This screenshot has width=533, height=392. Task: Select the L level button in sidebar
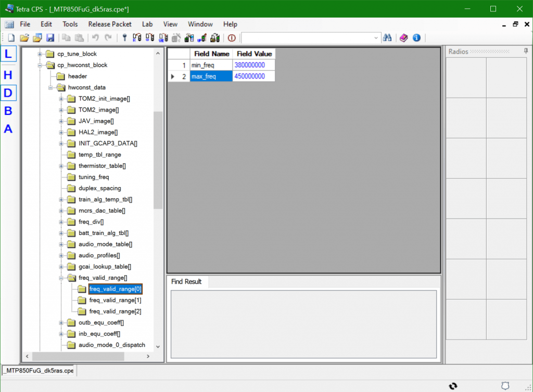8,54
